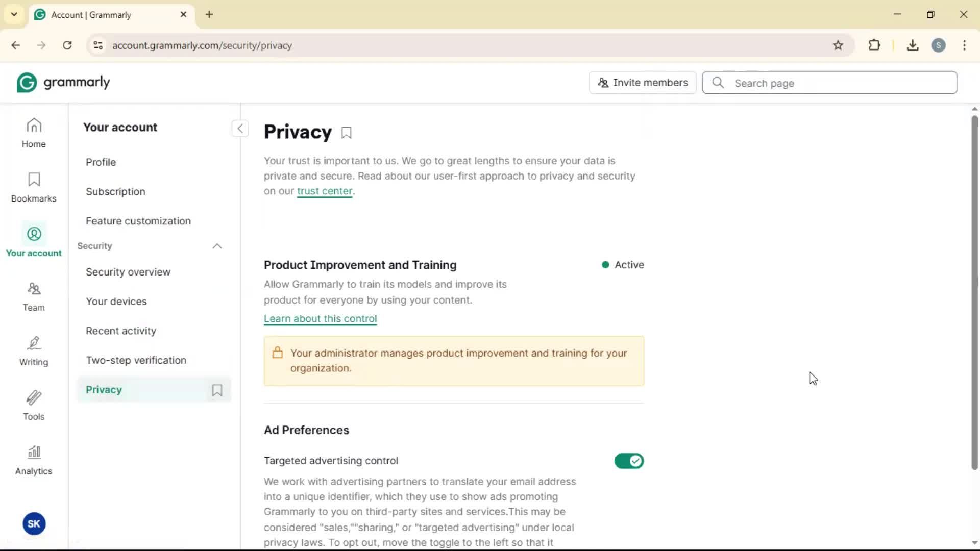Viewport: 980px width, 551px height.
Task: Select Two-step verification menu item
Action: (136, 360)
